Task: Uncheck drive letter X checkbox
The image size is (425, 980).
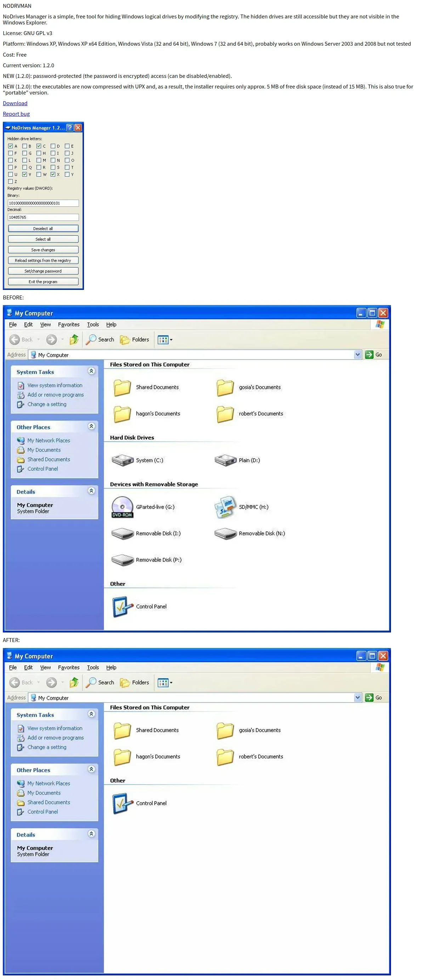Action: [x=53, y=174]
